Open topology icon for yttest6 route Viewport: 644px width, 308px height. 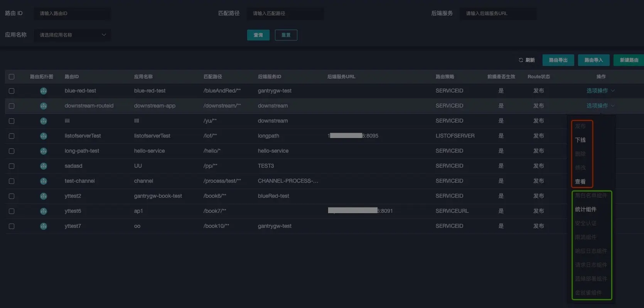point(44,211)
